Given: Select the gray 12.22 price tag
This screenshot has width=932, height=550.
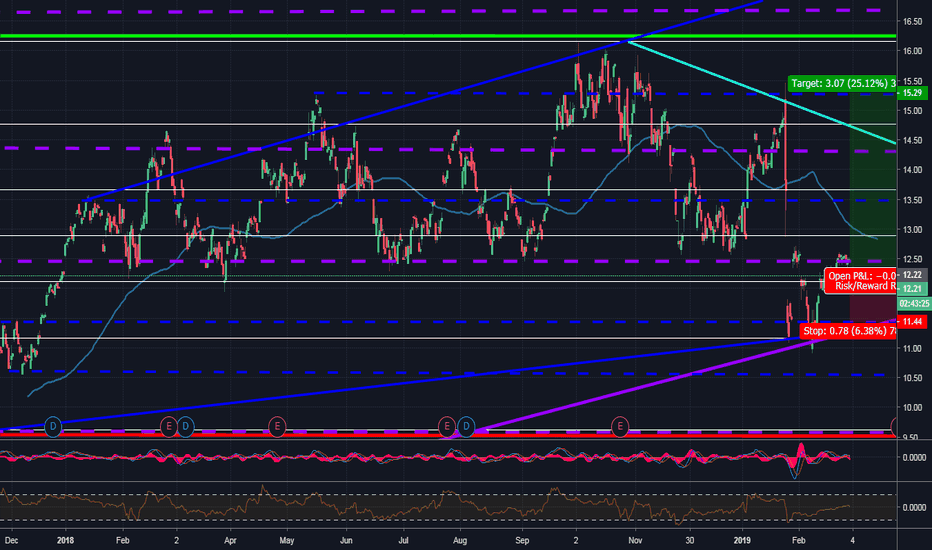Looking at the screenshot, I should [912, 275].
